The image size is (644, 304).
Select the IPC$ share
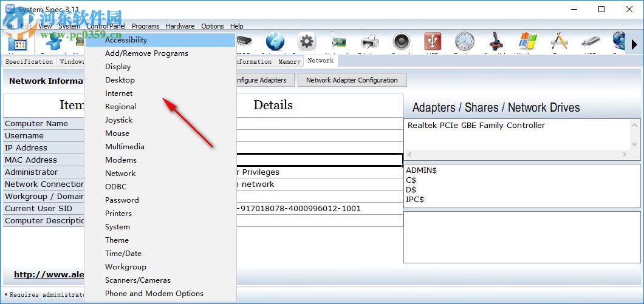click(x=415, y=200)
